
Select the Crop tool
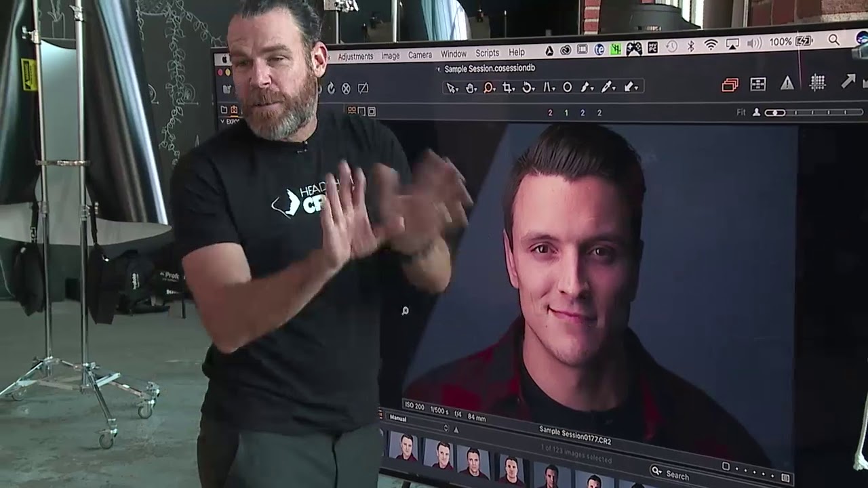pyautogui.click(x=509, y=87)
